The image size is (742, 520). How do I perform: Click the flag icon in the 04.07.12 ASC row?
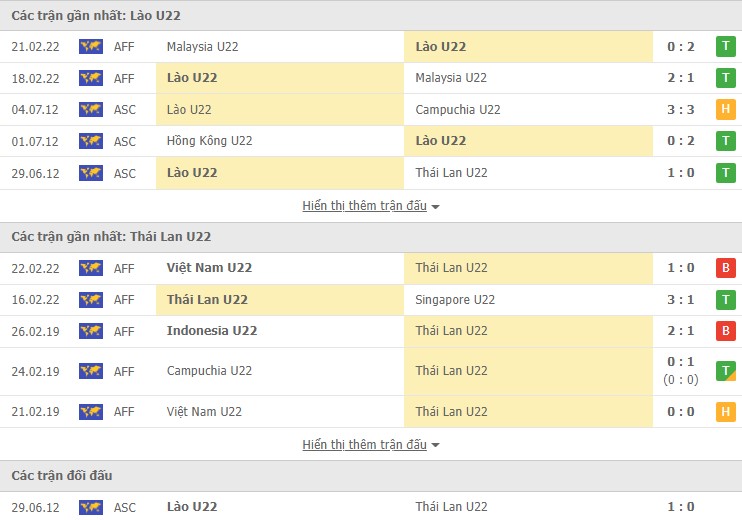pos(91,110)
